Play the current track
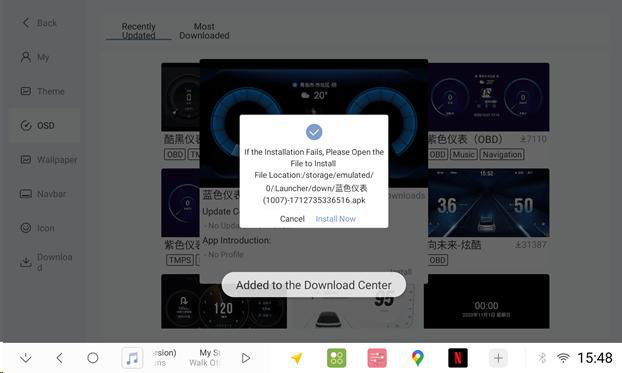Image resolution: width=622 pixels, height=373 pixels. [246, 358]
